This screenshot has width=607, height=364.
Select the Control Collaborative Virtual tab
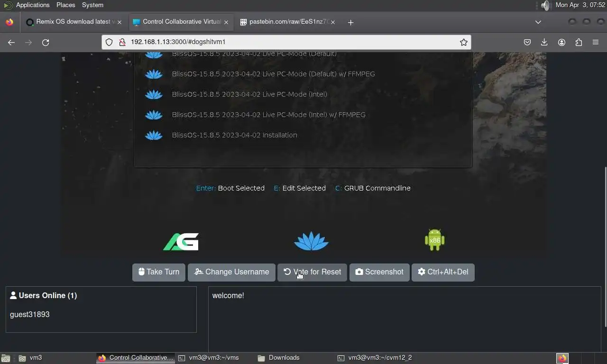click(x=180, y=22)
